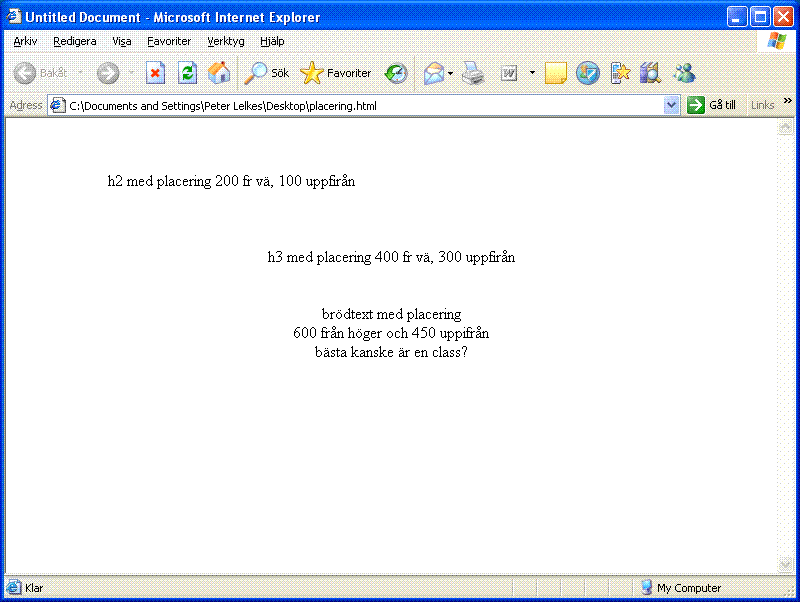Click the vertical scrollbar down arrow
This screenshot has width=800, height=602.
[785, 564]
